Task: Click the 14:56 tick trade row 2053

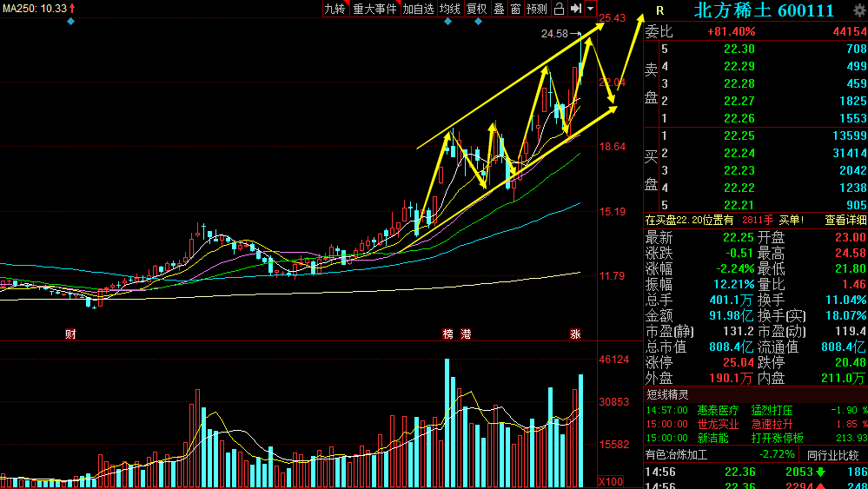Action: point(757,472)
